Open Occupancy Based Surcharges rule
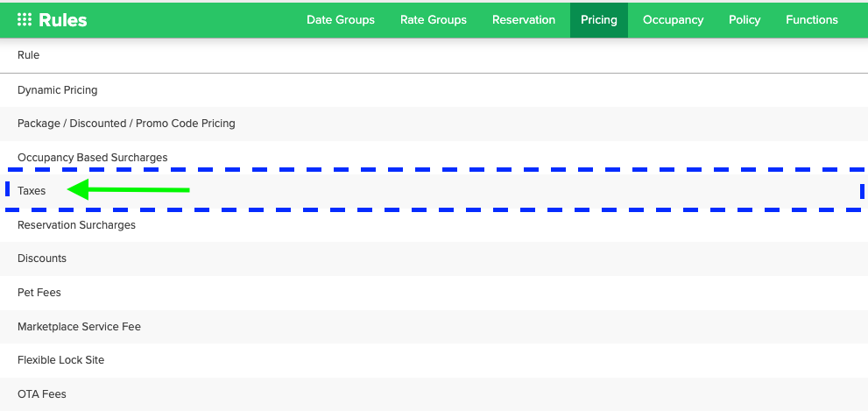The width and height of the screenshot is (868, 411). [x=92, y=158]
